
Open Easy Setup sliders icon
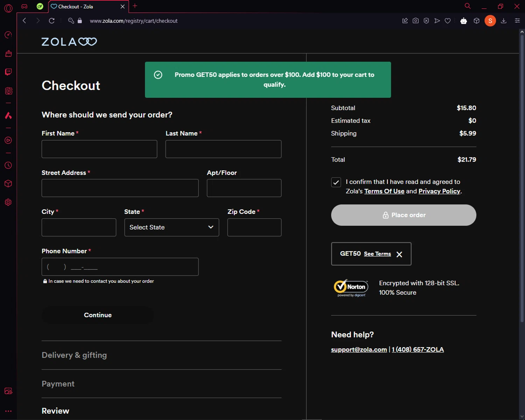click(x=517, y=21)
